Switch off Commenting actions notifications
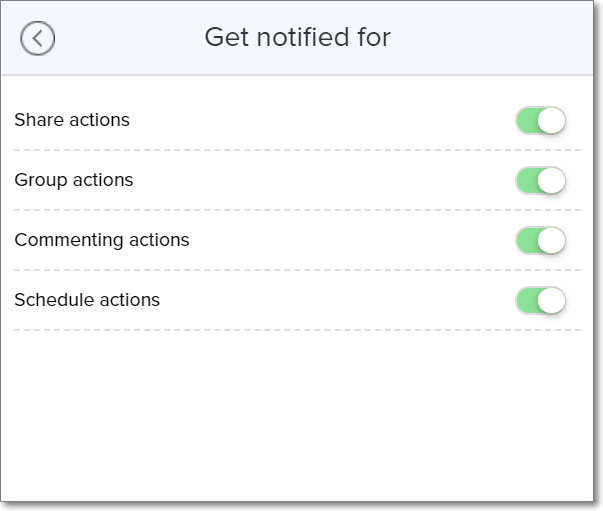The height and width of the screenshot is (511, 603). pyautogui.click(x=541, y=241)
